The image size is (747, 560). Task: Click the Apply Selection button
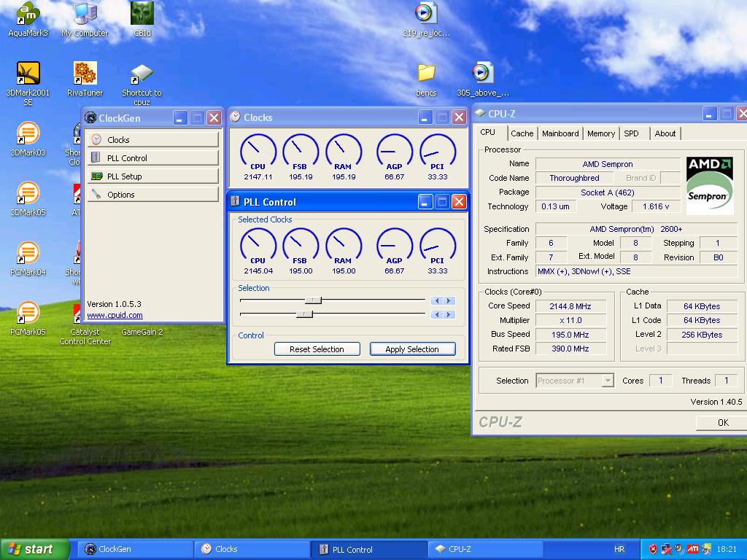[412, 349]
